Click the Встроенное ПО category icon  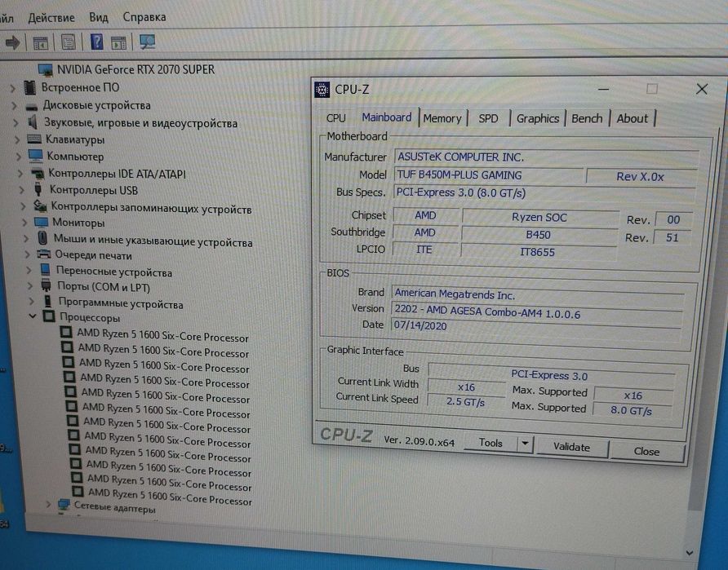[30, 87]
